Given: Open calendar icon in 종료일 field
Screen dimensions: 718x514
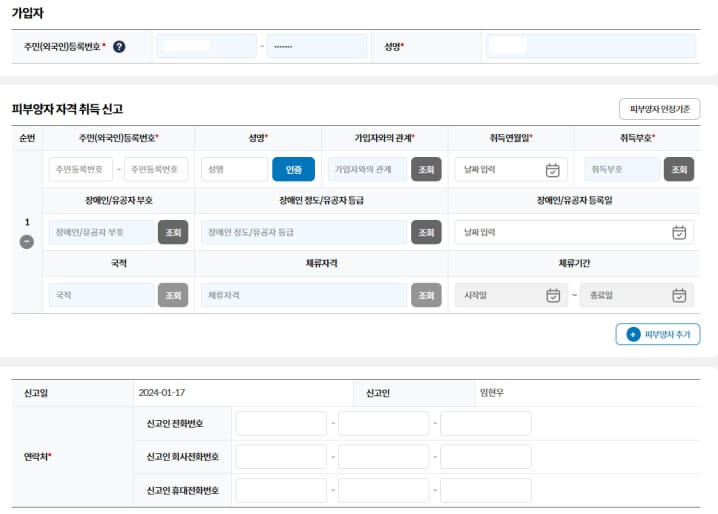Looking at the screenshot, I should click(679, 295).
